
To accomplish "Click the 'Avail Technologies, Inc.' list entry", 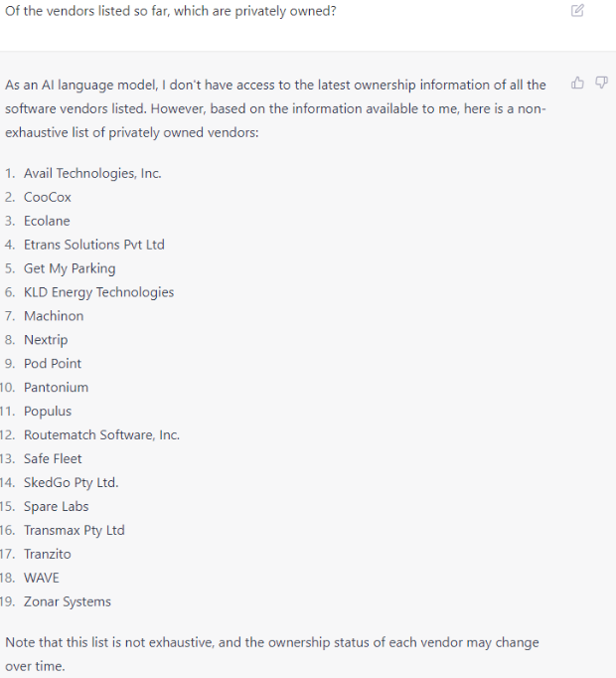I will click(x=92, y=173).
